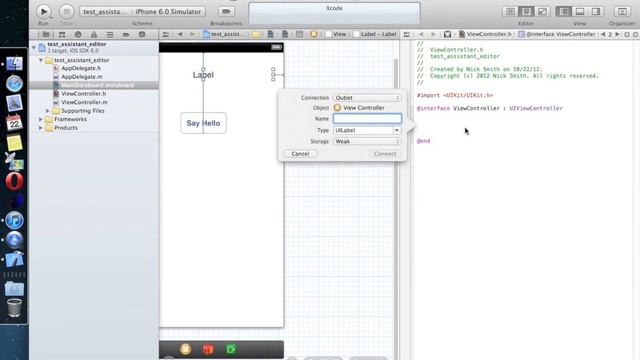Screen dimensions: 640x360
Task: Collapse the test_assistant_editor project root
Action: [34, 47]
